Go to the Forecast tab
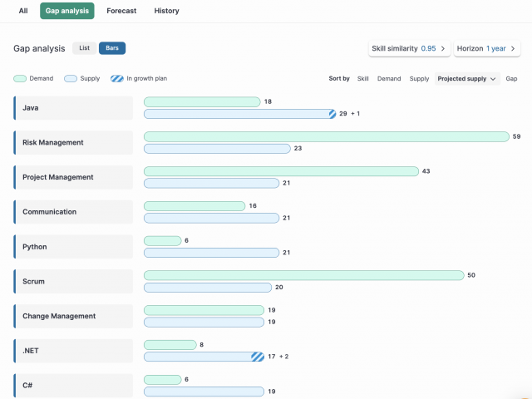This screenshot has height=399, width=532. [x=121, y=11]
